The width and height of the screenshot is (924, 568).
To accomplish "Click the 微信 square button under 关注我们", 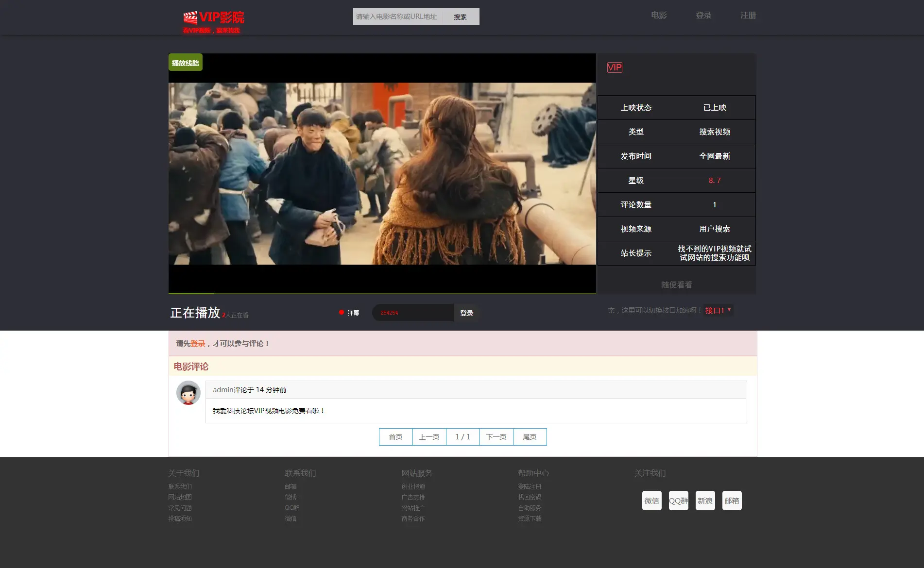I will tap(652, 501).
